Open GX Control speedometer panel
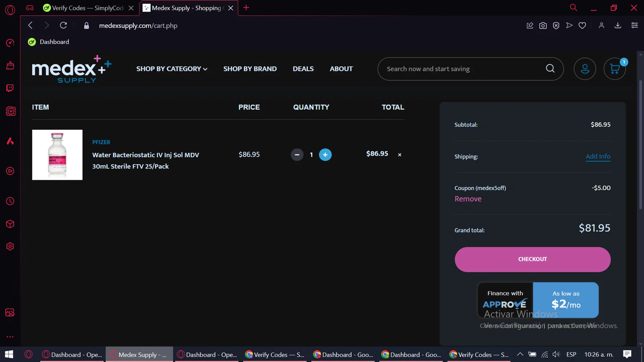The height and width of the screenshot is (362, 644). (10, 43)
